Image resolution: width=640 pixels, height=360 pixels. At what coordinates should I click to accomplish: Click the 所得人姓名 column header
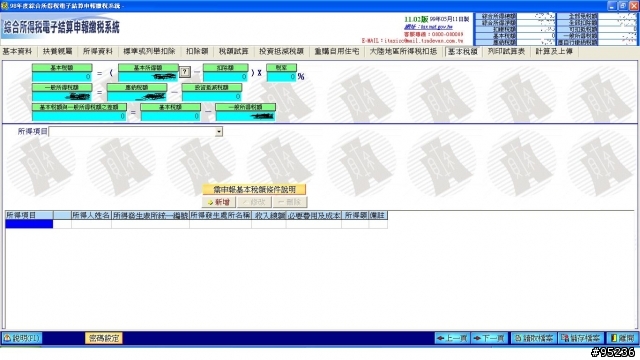pos(91,215)
